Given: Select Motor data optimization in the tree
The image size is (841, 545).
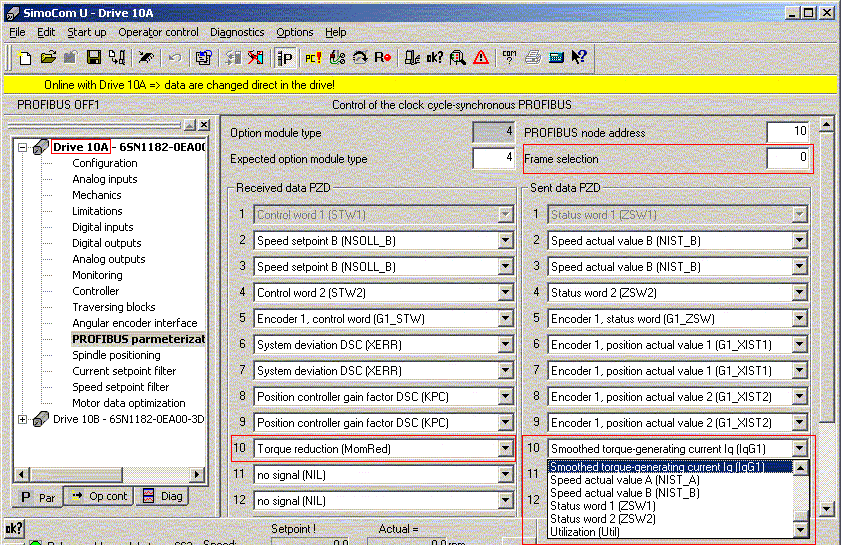Looking at the screenshot, I should point(129,403).
